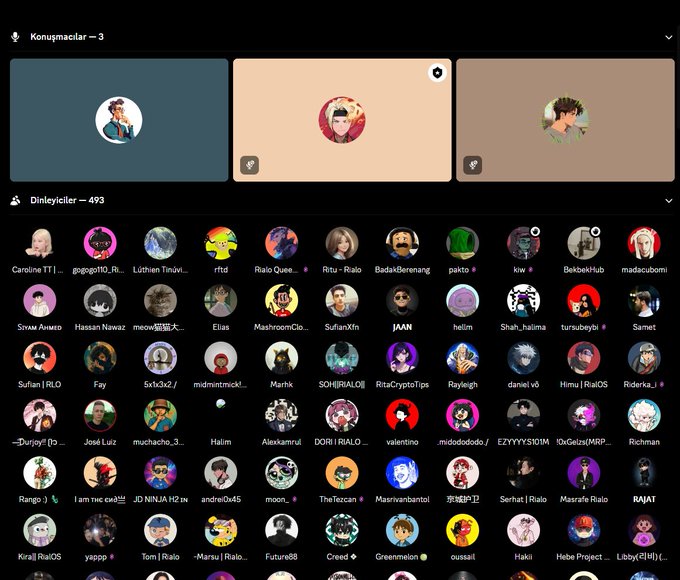Open the third speaker's avatar on the brown tile
680x580 pixels.
point(566,120)
